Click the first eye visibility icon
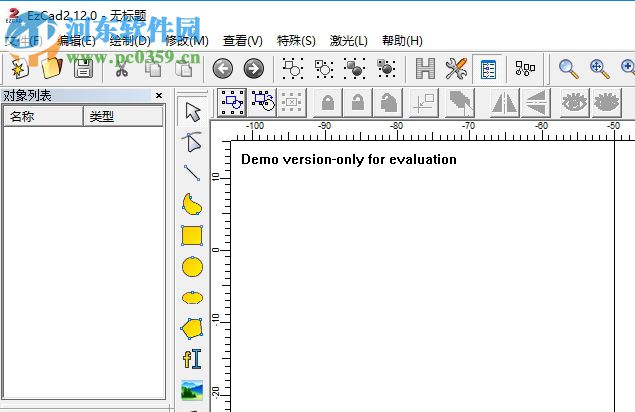Screen dimensions: 635x412 [574, 102]
